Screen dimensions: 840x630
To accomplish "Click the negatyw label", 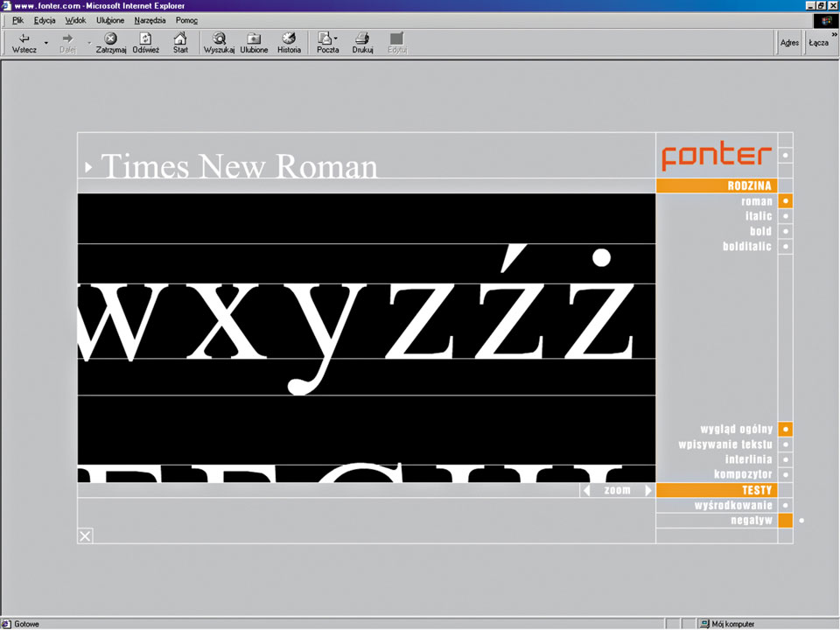I will [752, 520].
